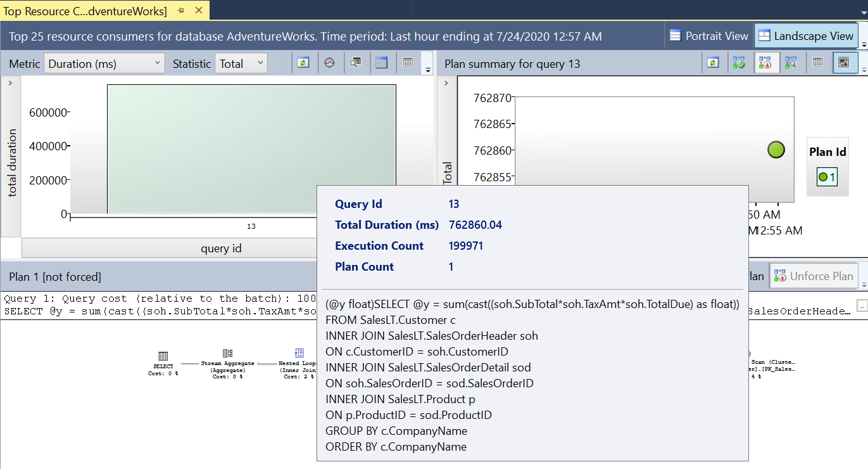View the query text icon with magnifier
This screenshot has height=469, width=868.
click(355, 63)
